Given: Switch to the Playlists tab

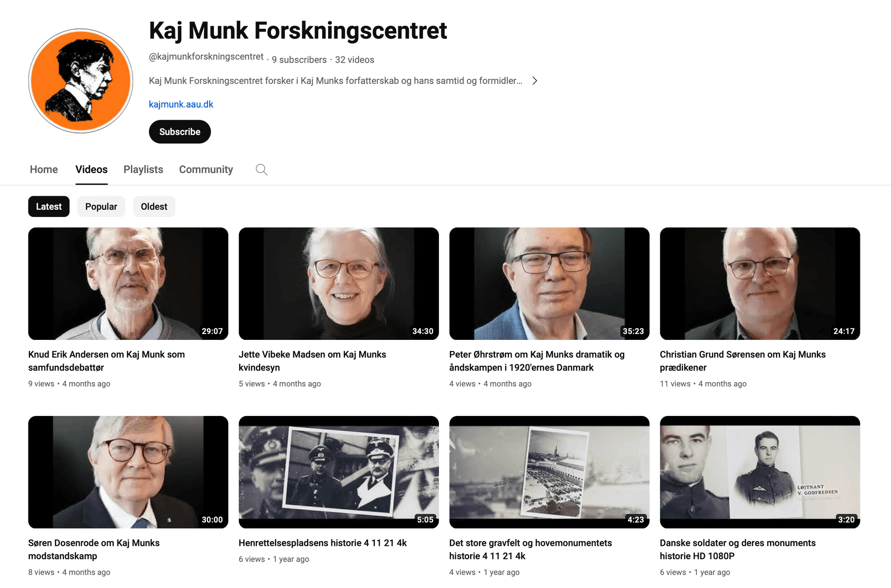Looking at the screenshot, I should [x=143, y=170].
